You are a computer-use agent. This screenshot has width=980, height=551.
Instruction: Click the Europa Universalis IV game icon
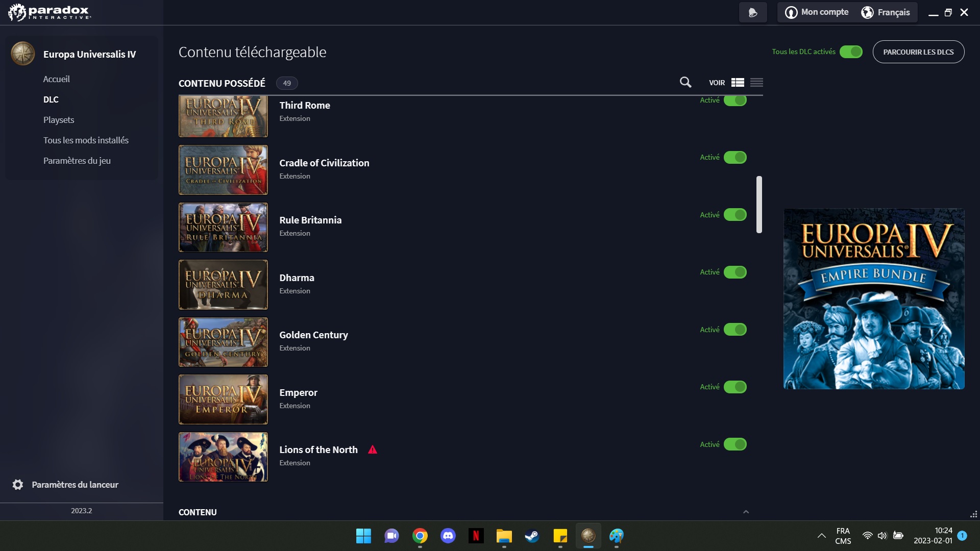coord(23,54)
